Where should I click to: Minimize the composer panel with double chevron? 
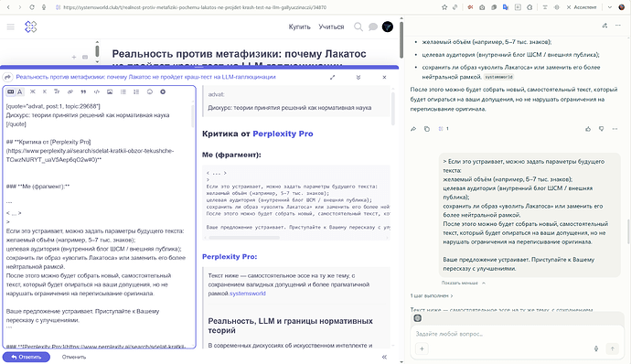point(358,78)
